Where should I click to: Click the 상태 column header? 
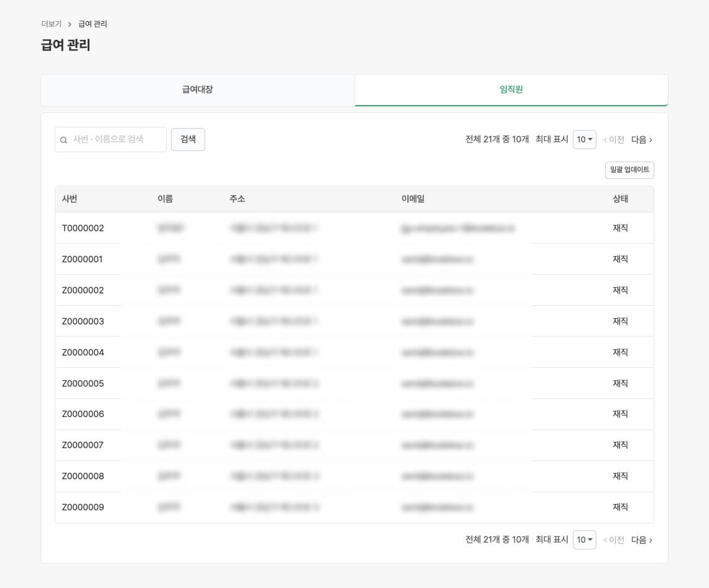[x=620, y=199]
